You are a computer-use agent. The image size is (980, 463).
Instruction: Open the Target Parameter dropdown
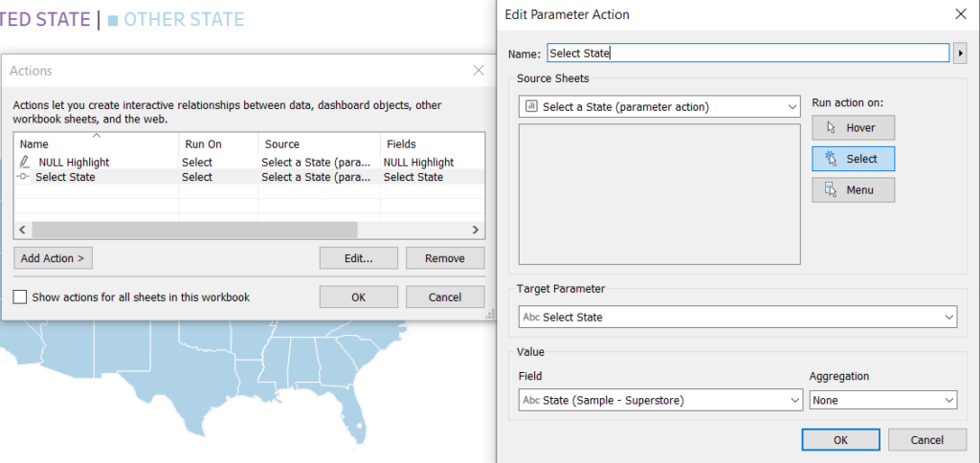coord(738,317)
